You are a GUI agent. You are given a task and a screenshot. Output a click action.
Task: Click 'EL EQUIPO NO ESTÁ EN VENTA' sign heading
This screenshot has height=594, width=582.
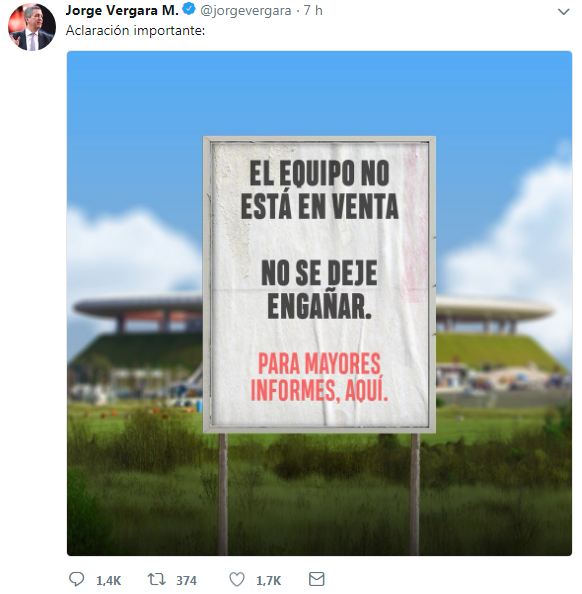319,189
